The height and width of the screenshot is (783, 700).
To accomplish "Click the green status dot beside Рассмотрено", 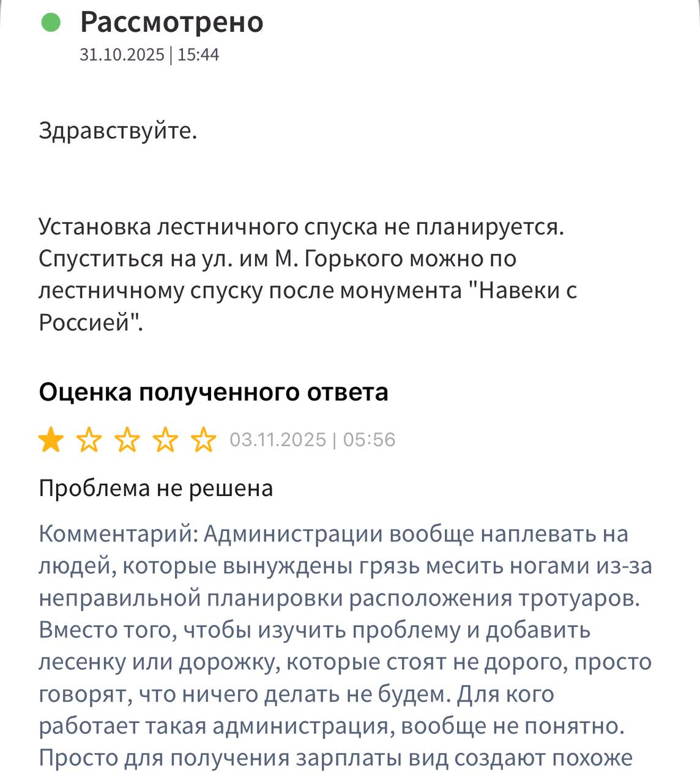I will (51, 23).
